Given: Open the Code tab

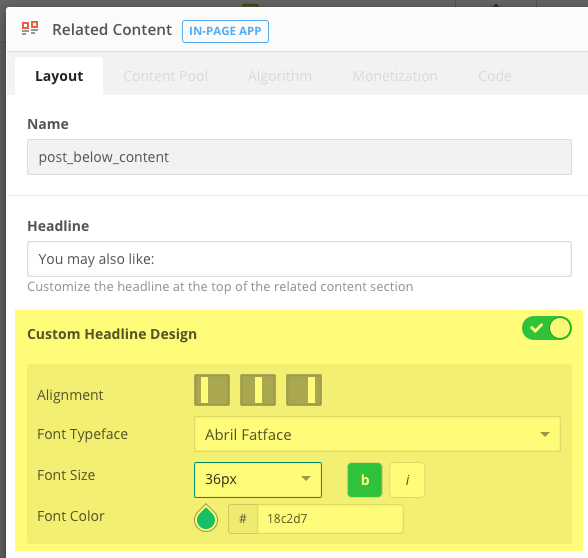Looking at the screenshot, I should 495,76.
